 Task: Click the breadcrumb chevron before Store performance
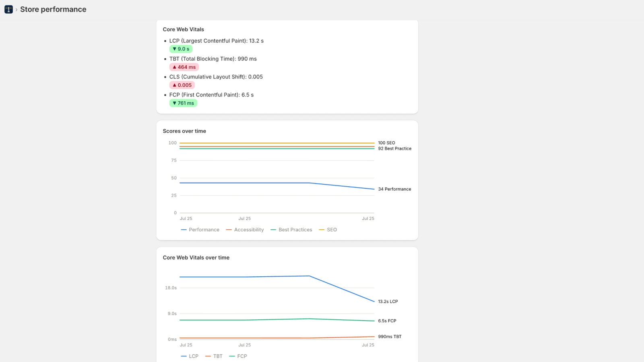(x=17, y=10)
